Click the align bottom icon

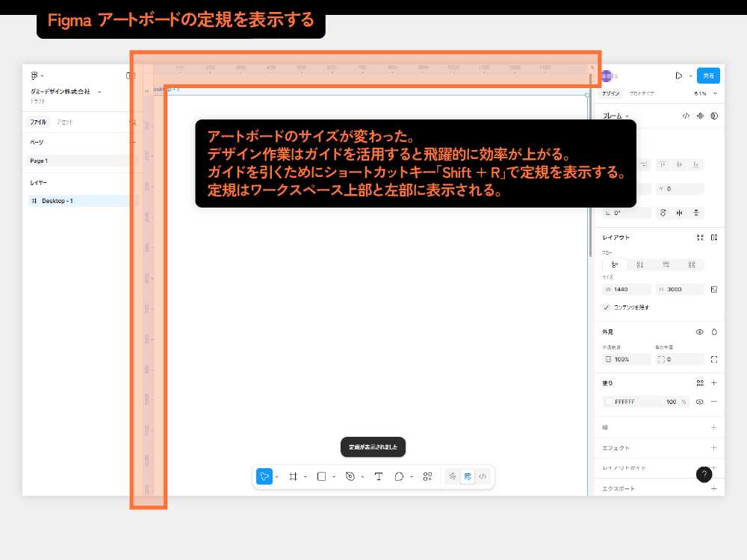(696, 165)
